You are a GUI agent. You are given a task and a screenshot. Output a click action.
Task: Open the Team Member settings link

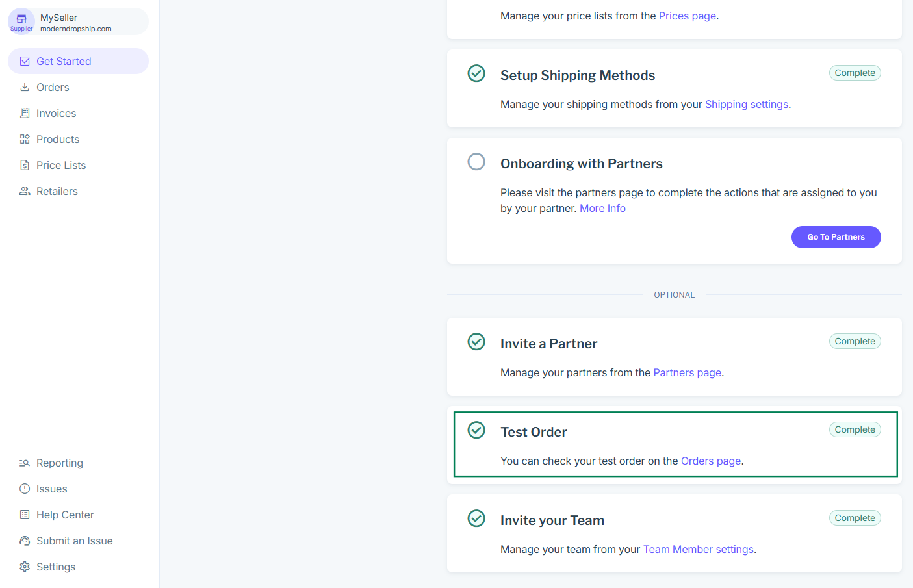(x=698, y=549)
